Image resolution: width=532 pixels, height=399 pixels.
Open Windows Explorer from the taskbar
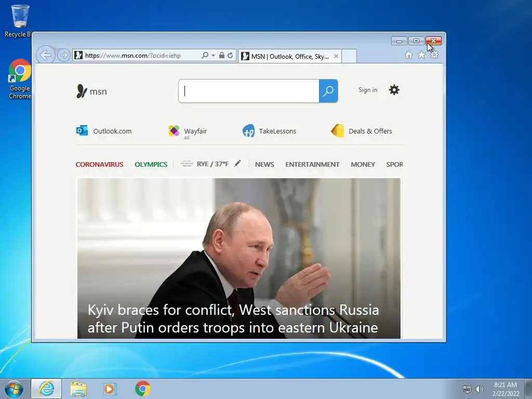coord(78,389)
